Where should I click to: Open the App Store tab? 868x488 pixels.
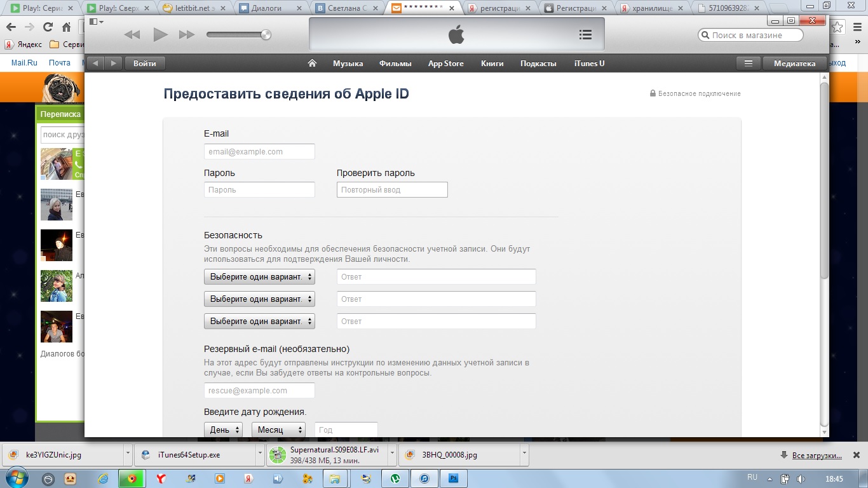coord(445,64)
